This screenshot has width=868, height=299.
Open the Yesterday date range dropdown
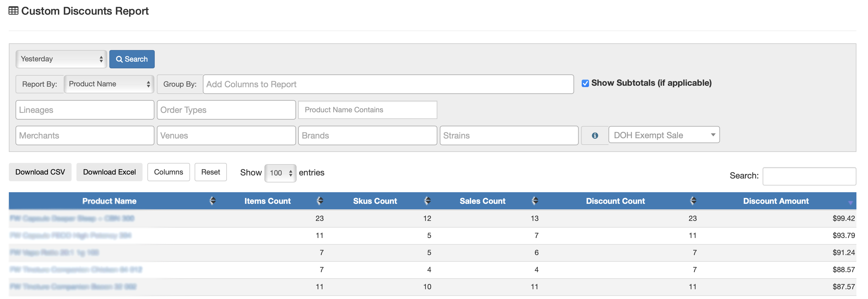click(61, 59)
